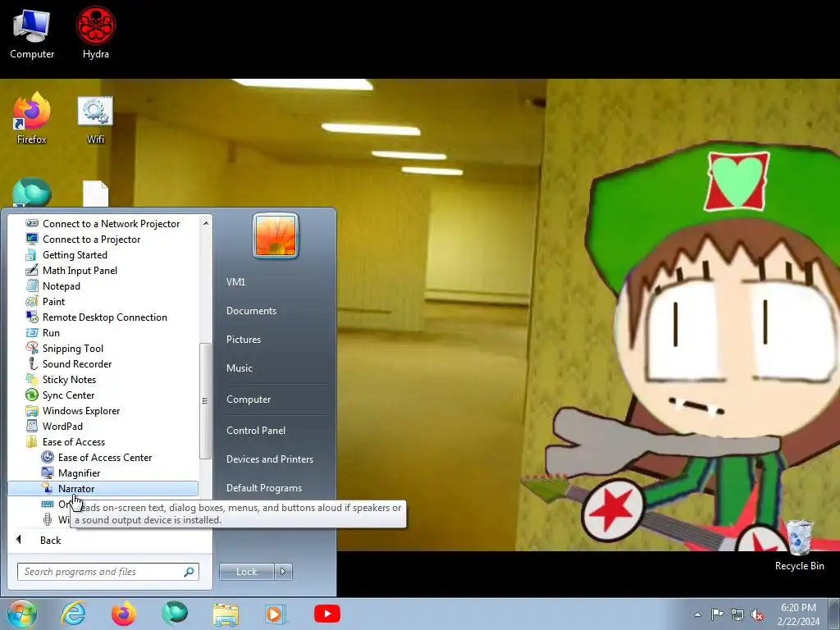Open the file explorer taskbar icon
This screenshot has width=840, height=630.
coord(226,614)
